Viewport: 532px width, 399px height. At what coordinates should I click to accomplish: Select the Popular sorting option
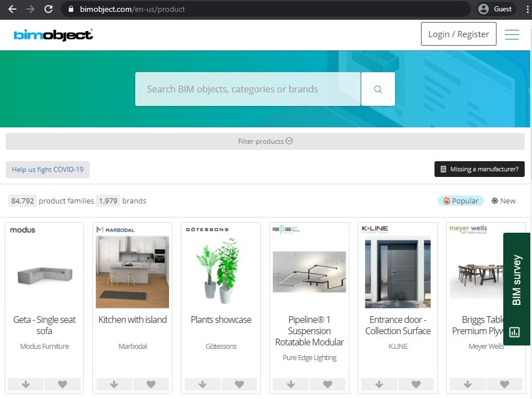click(460, 200)
